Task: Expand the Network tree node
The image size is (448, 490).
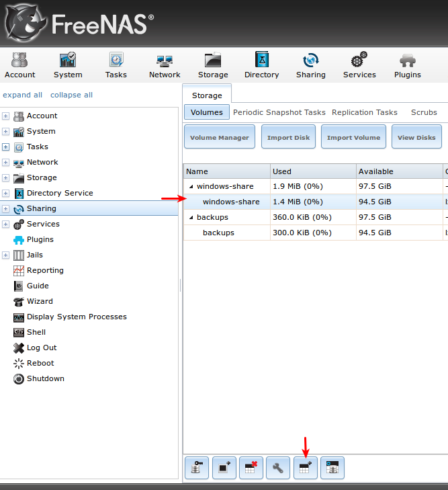Action: point(5,162)
